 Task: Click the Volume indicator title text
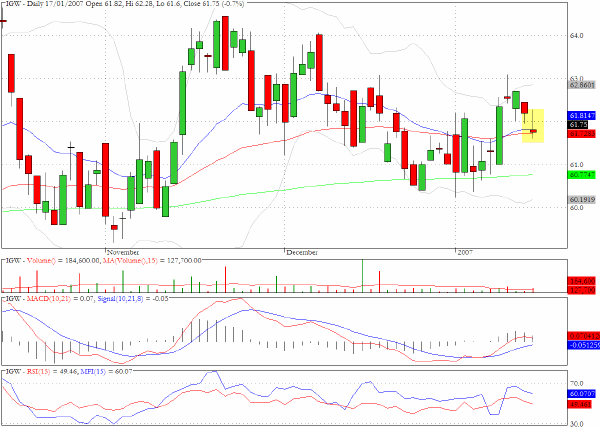(103, 261)
